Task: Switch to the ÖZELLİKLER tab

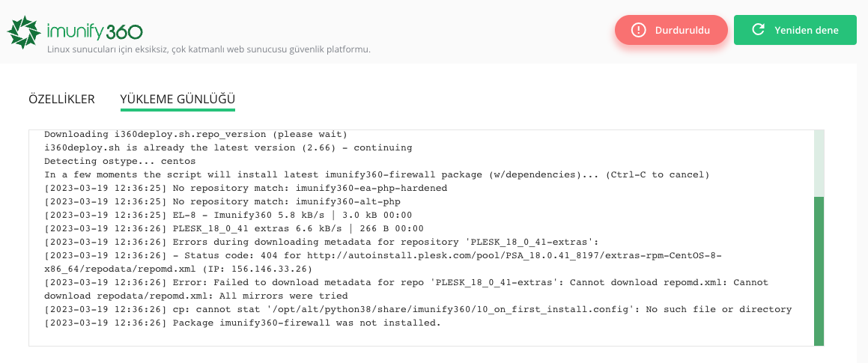Action: [x=61, y=100]
